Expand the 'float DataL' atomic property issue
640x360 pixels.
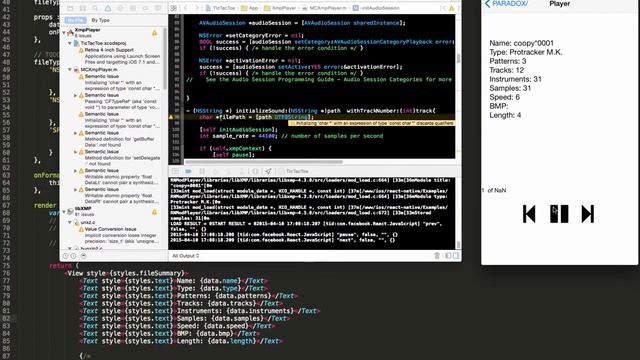76,171
